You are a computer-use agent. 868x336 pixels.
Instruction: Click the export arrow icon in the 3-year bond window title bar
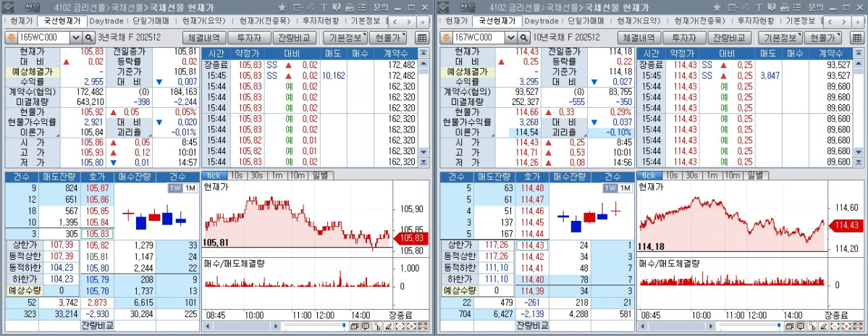tap(298, 7)
